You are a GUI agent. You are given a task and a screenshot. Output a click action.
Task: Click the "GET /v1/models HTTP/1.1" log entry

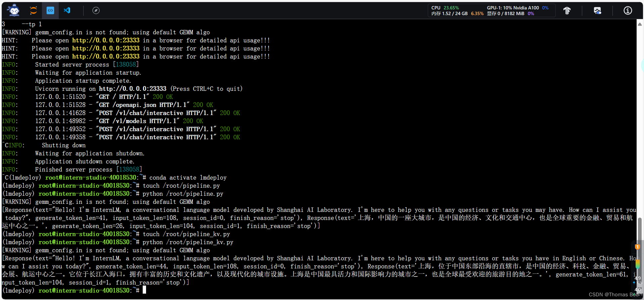[119, 121]
